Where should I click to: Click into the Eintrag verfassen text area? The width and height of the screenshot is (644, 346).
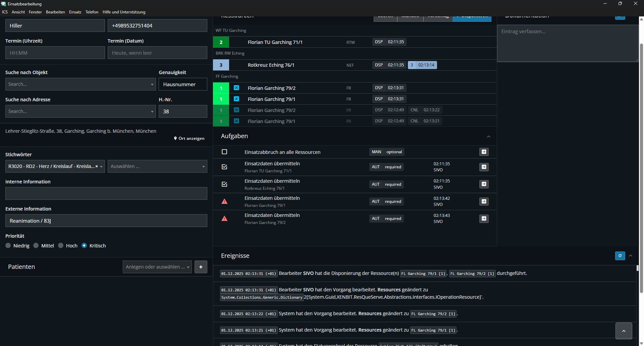point(568,44)
